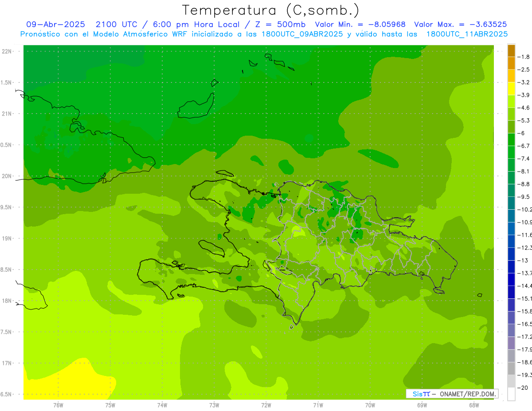This screenshot has width=532, height=411.
Task: Click the '76W' longitude axis label
Action: point(58,405)
